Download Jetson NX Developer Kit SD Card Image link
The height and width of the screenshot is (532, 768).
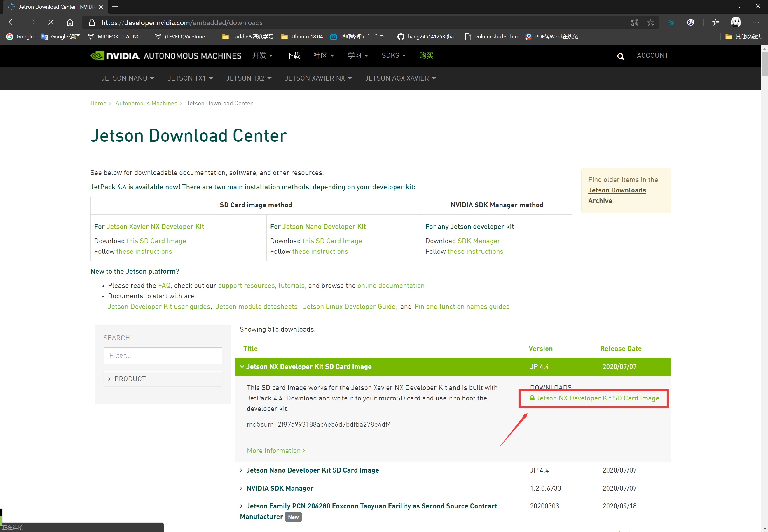tap(597, 398)
